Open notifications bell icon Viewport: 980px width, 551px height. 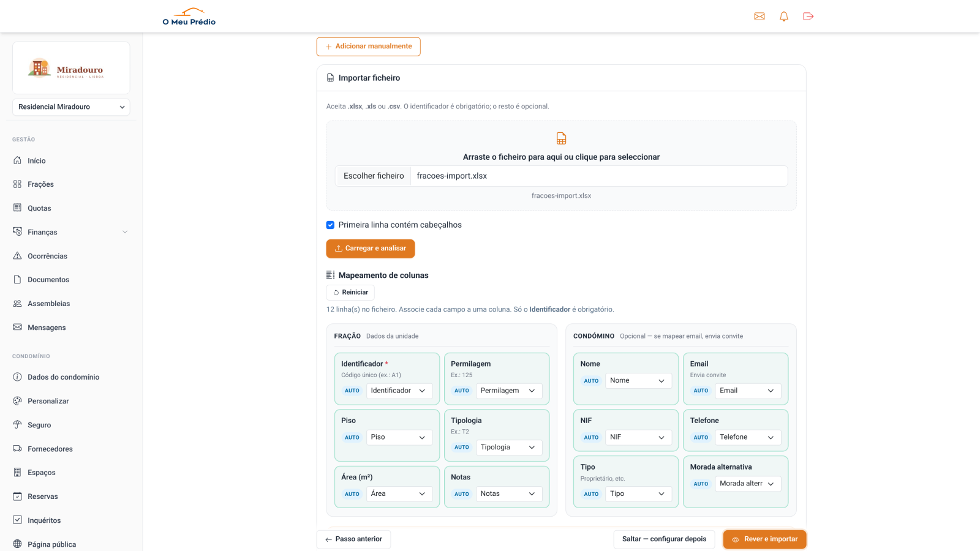click(x=784, y=17)
